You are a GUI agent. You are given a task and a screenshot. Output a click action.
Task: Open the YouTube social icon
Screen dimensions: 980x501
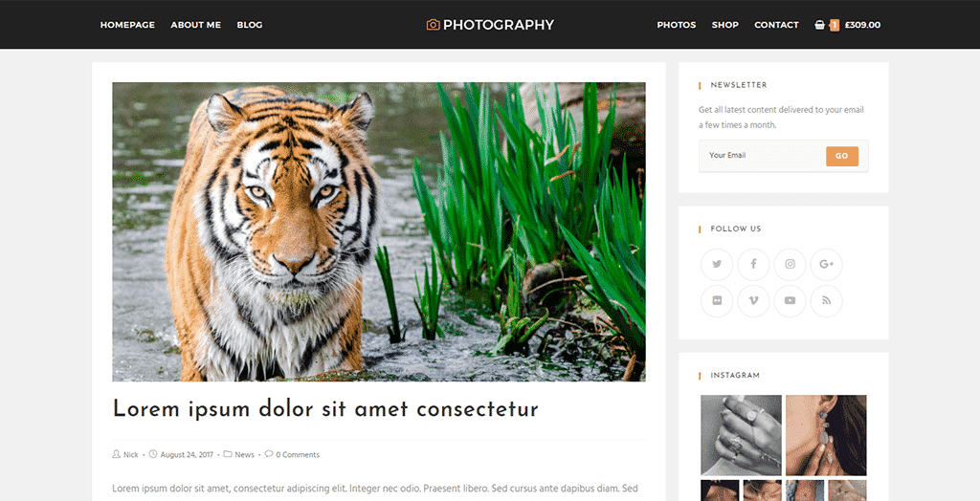[790, 301]
